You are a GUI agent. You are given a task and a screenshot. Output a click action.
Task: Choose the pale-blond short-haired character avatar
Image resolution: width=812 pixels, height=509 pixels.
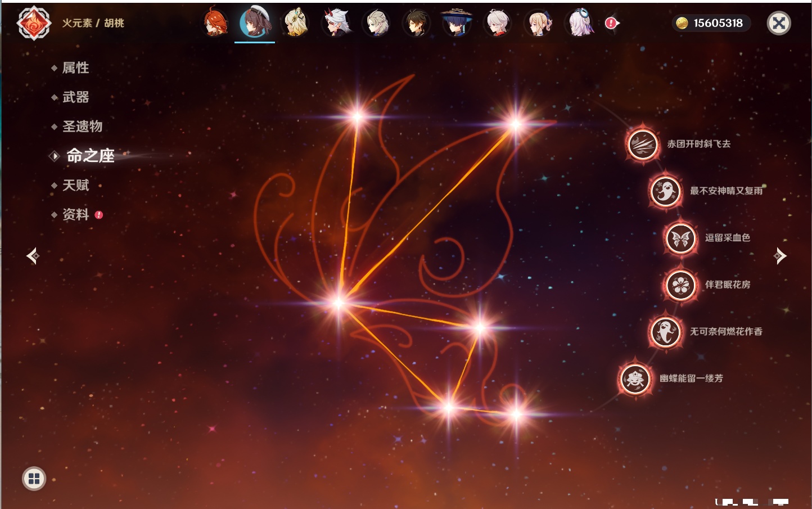(376, 23)
